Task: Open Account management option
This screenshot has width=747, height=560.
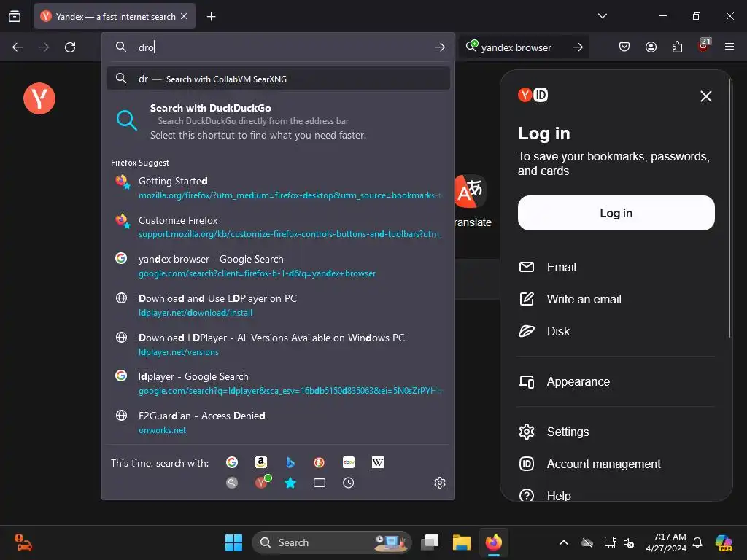Action: click(x=616, y=464)
